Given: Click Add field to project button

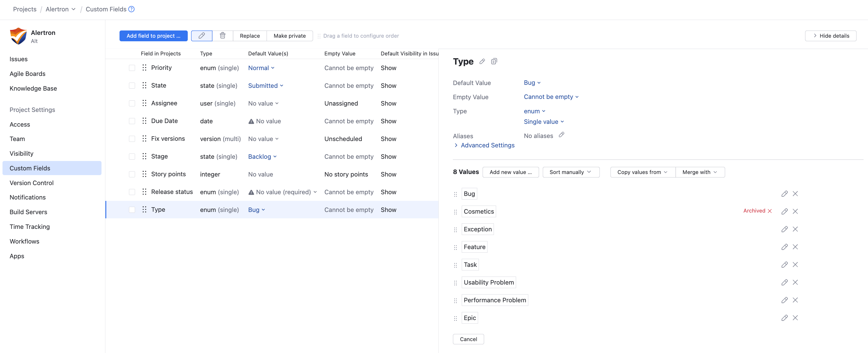Looking at the screenshot, I should pos(153,36).
